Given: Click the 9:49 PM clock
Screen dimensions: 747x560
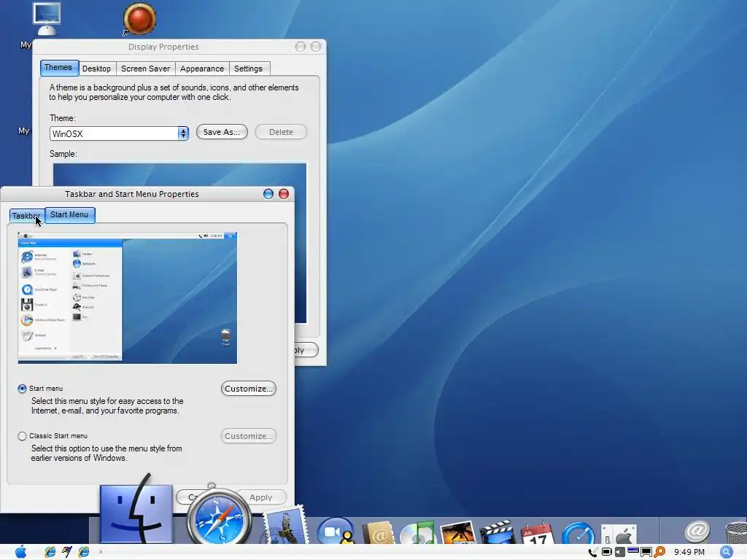Looking at the screenshot, I should [x=689, y=552].
